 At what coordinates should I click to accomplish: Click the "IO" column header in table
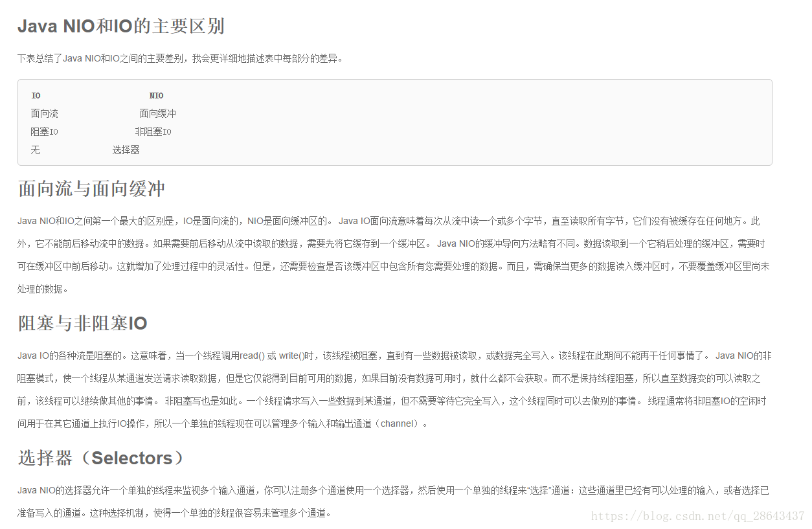[x=36, y=96]
